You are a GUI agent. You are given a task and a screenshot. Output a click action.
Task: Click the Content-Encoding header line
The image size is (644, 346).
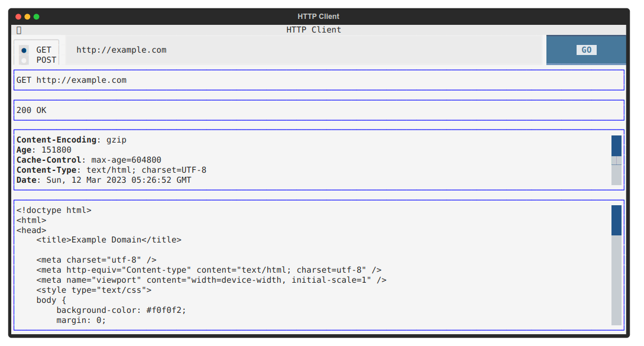click(x=72, y=140)
